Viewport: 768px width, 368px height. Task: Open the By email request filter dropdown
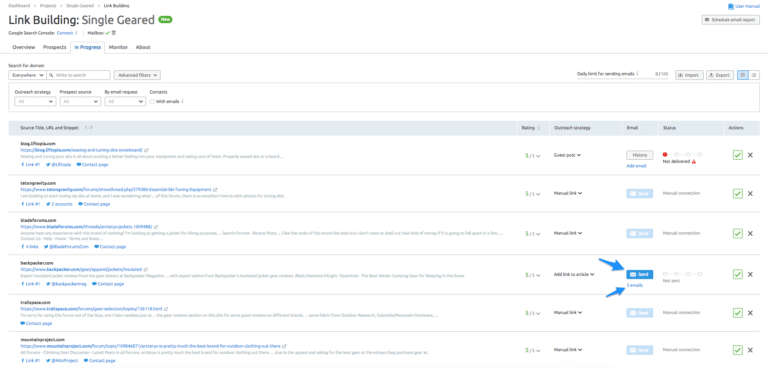click(125, 101)
